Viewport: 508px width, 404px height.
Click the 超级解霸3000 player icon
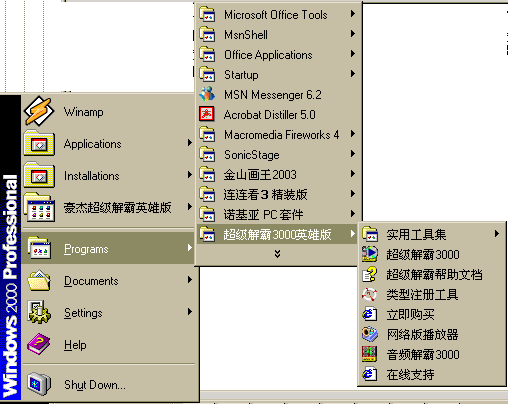pyautogui.click(x=370, y=254)
